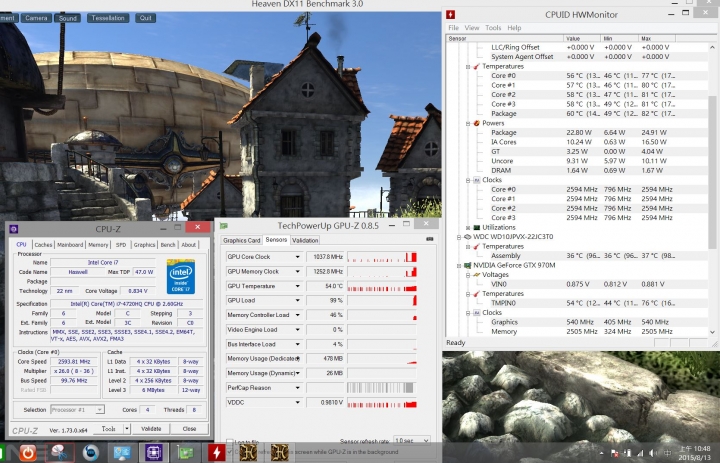Click the Intel Core i7 logo in CPU-Z
The height and width of the screenshot is (463, 720).
click(180, 277)
